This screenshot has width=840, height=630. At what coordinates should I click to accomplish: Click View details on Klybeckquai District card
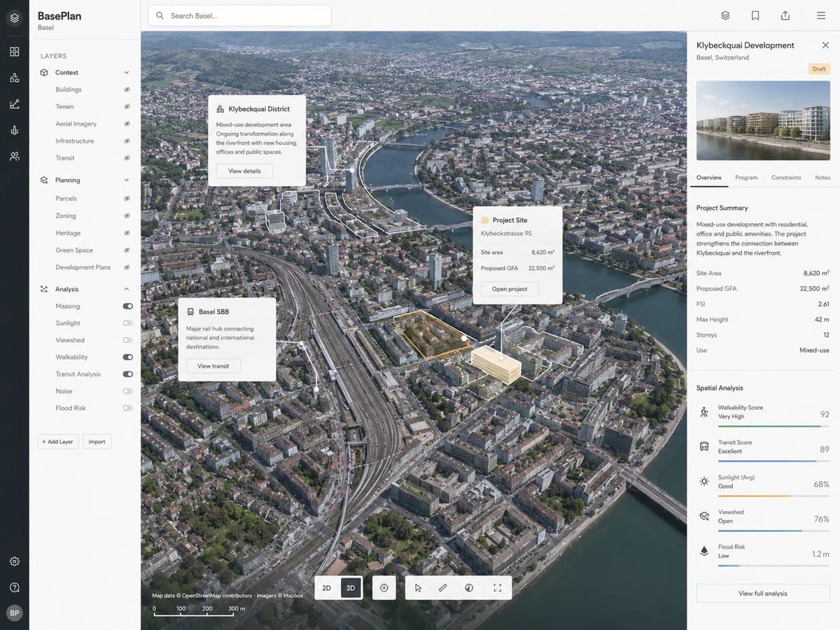click(x=244, y=171)
